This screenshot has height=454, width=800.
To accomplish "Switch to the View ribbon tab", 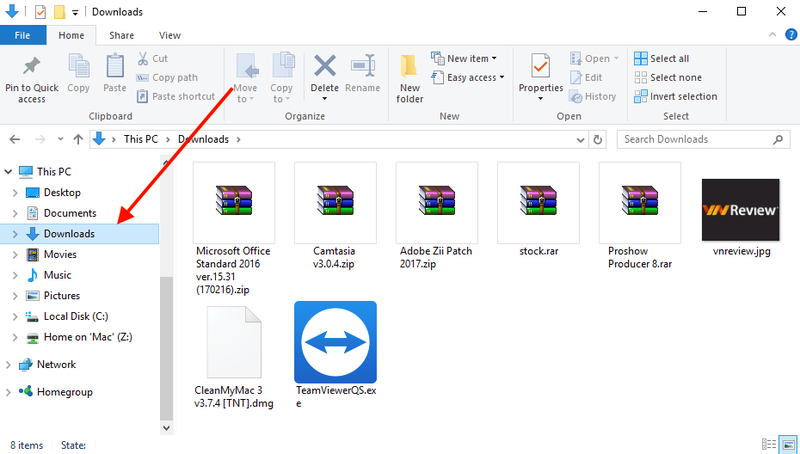I will tap(169, 35).
